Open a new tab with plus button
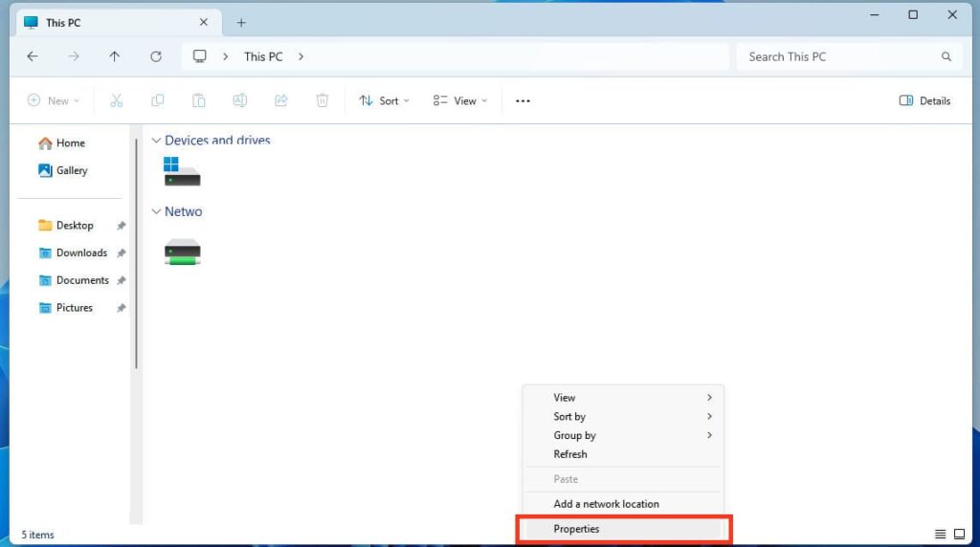The image size is (980, 547). pyautogui.click(x=241, y=22)
